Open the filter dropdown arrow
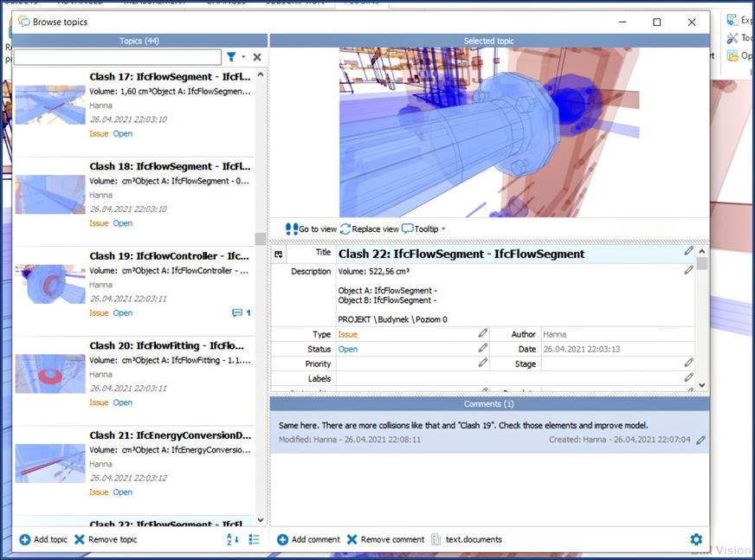755x560 pixels. (243, 57)
